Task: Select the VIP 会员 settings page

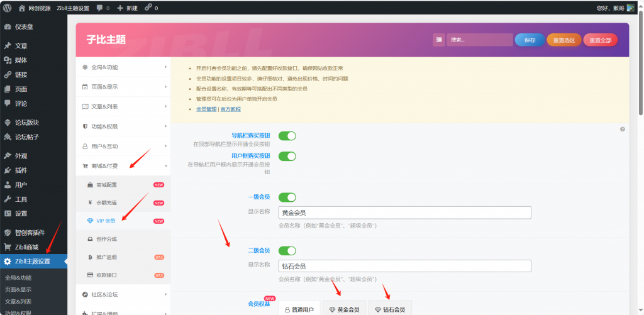Action: coord(123,221)
